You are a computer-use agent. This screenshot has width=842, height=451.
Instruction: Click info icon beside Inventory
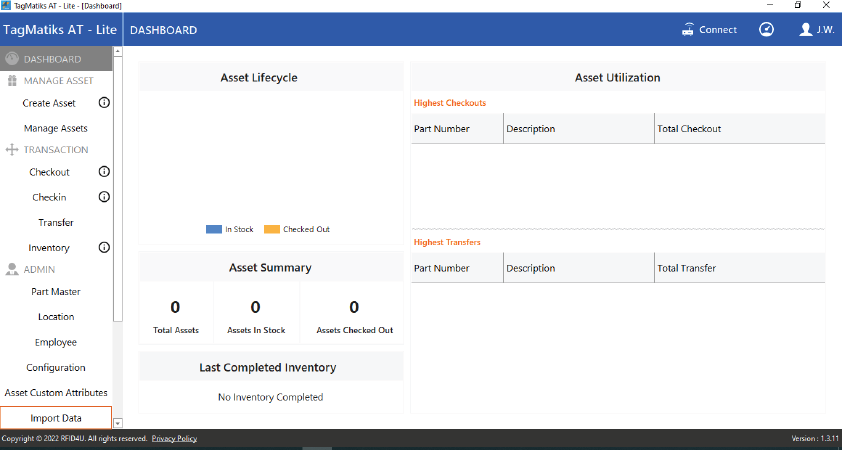104,247
